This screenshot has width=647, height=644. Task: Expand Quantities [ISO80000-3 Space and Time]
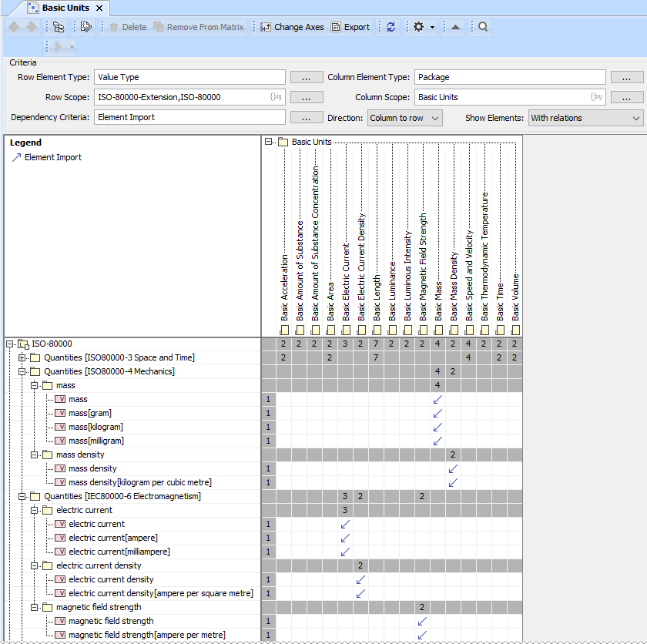click(22, 358)
